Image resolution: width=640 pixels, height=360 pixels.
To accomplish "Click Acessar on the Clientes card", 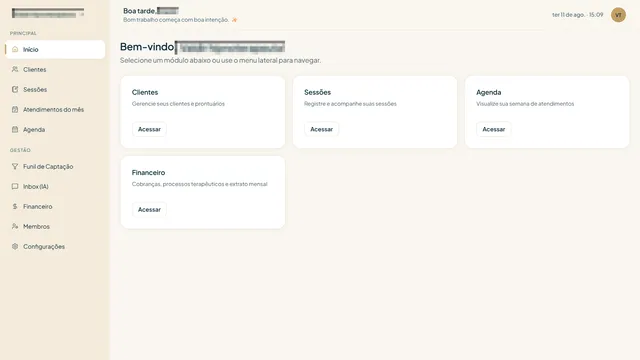I will [x=149, y=129].
